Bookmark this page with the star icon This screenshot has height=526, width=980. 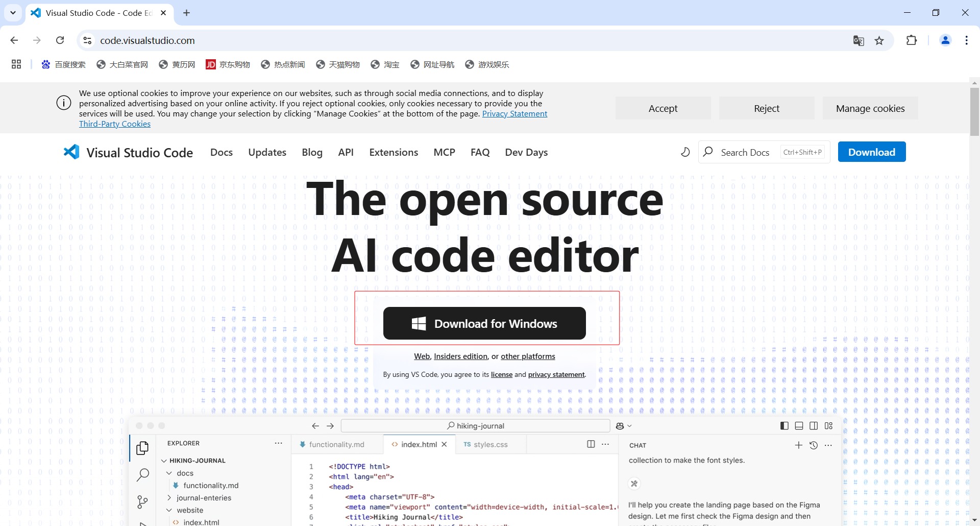coord(879,40)
